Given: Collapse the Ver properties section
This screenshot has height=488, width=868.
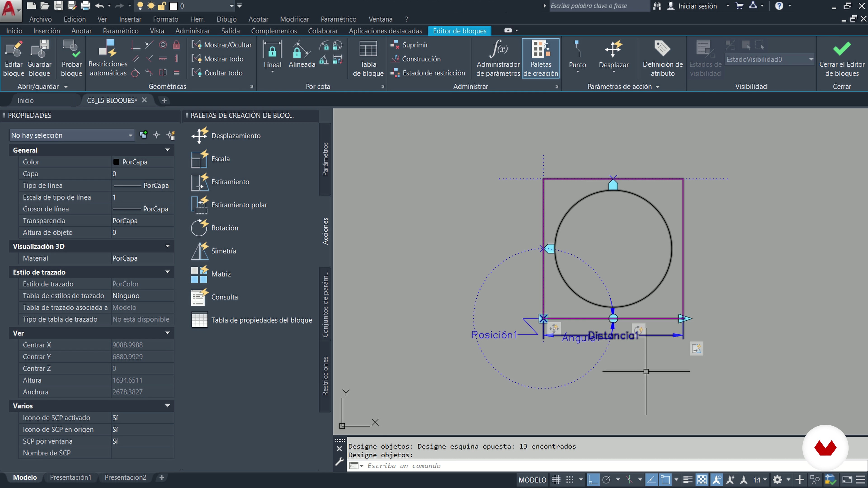Looking at the screenshot, I should tap(167, 333).
